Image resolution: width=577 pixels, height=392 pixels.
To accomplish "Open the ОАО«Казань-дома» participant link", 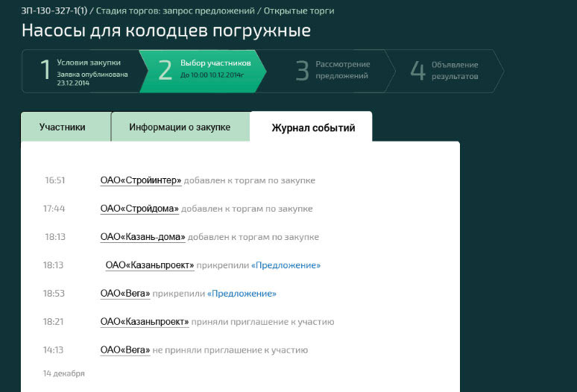I will pos(142,237).
